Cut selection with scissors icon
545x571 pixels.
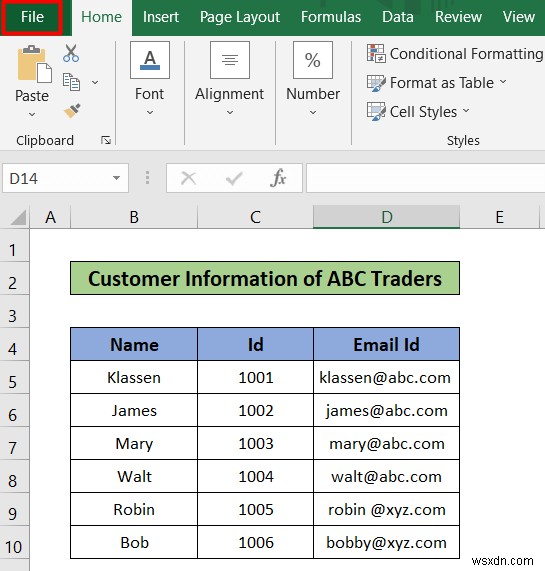tap(71, 53)
